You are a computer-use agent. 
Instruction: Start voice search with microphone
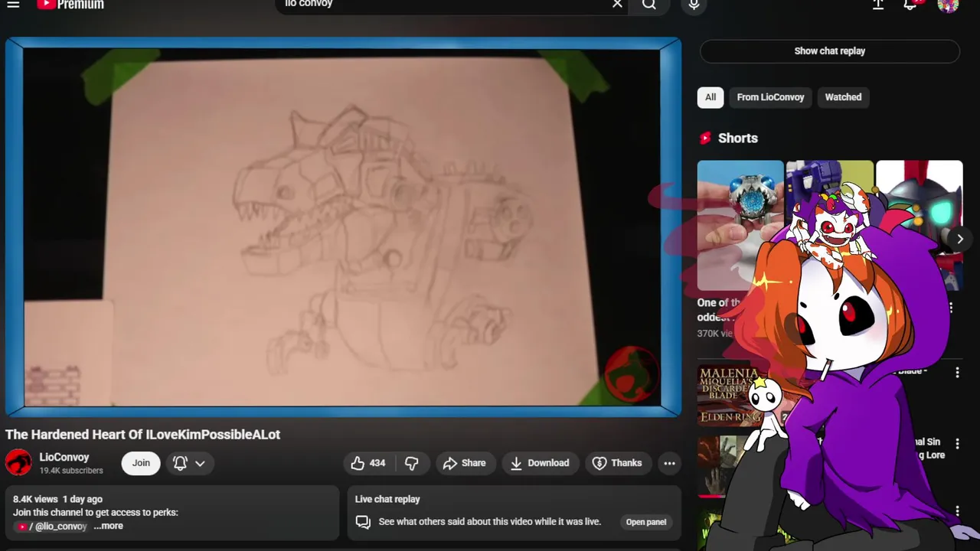694,5
